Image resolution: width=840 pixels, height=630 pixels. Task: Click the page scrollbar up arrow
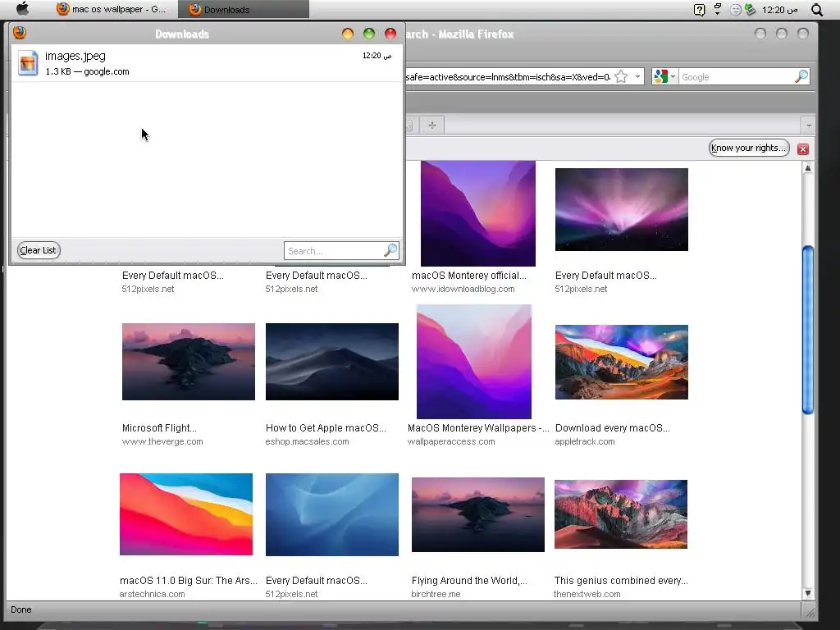[808, 168]
